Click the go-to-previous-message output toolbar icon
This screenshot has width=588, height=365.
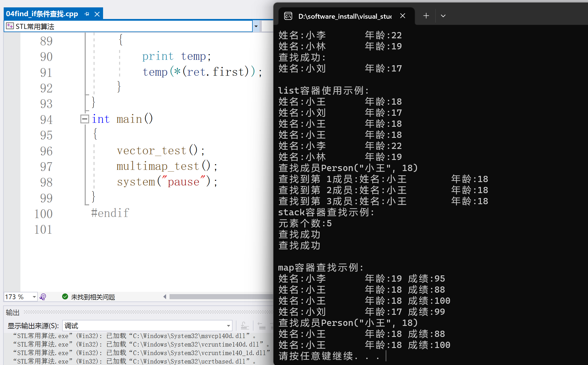click(261, 326)
